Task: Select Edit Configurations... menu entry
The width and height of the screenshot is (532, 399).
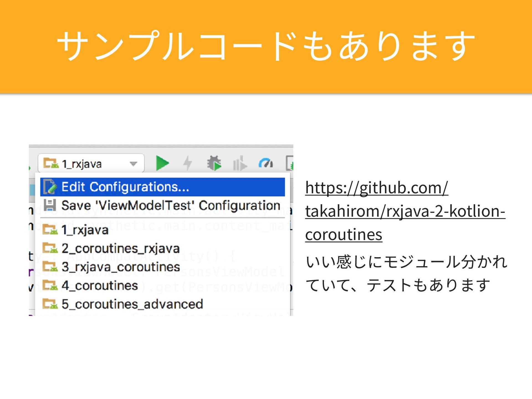Action: point(125,187)
